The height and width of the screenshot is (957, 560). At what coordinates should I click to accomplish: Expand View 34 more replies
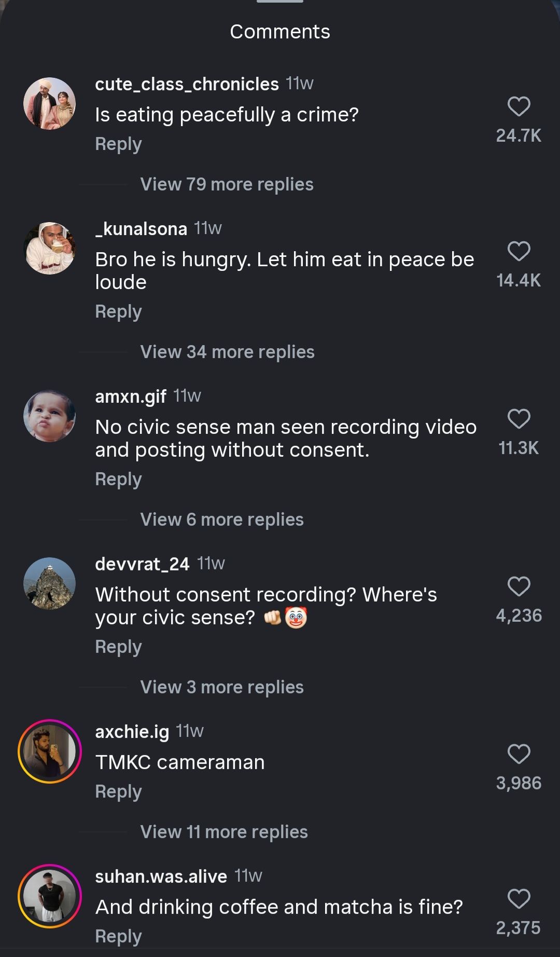click(x=227, y=352)
